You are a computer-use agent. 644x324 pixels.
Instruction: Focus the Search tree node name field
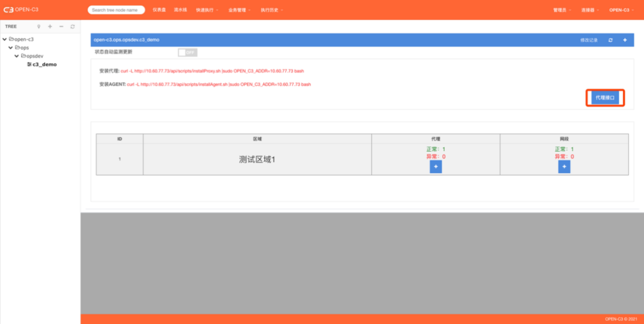[x=116, y=10]
